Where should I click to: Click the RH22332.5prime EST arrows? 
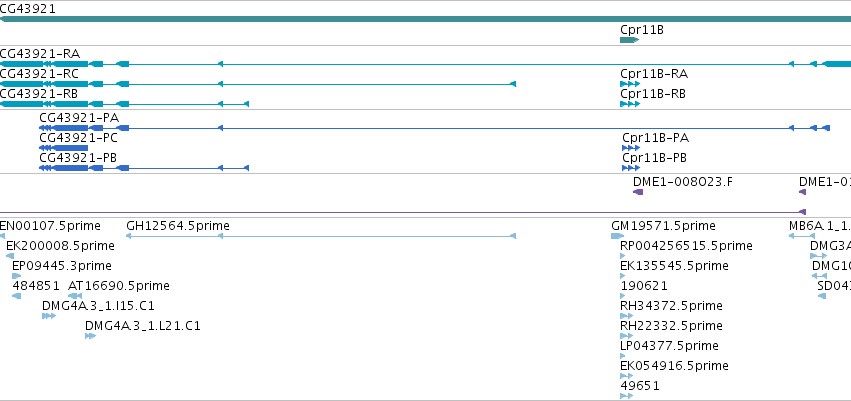pos(627,336)
